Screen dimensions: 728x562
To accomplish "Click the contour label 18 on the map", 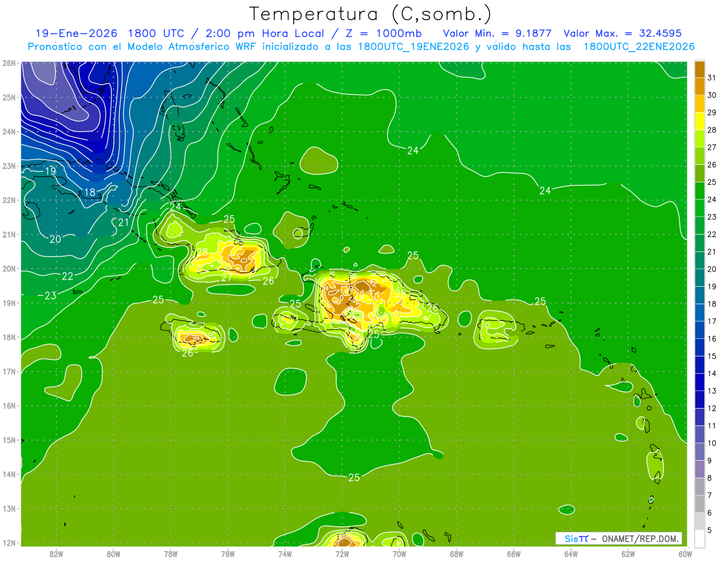I will pyautogui.click(x=89, y=192).
